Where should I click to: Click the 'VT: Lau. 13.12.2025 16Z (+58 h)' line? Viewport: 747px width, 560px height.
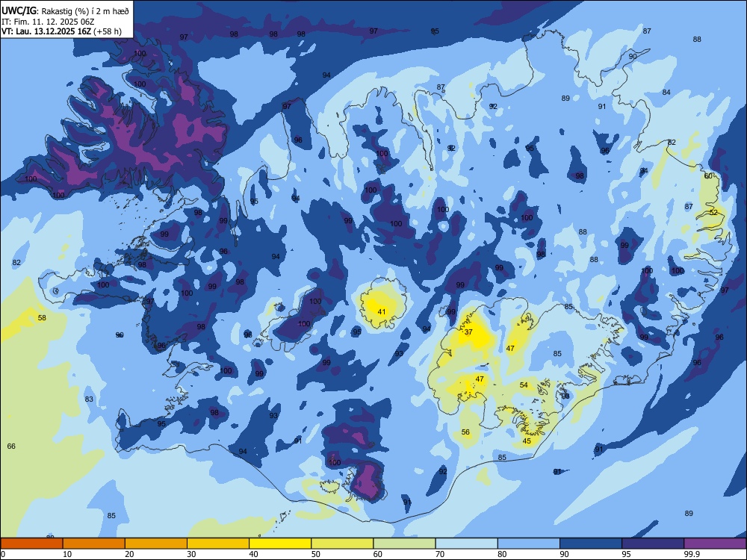tap(61, 31)
